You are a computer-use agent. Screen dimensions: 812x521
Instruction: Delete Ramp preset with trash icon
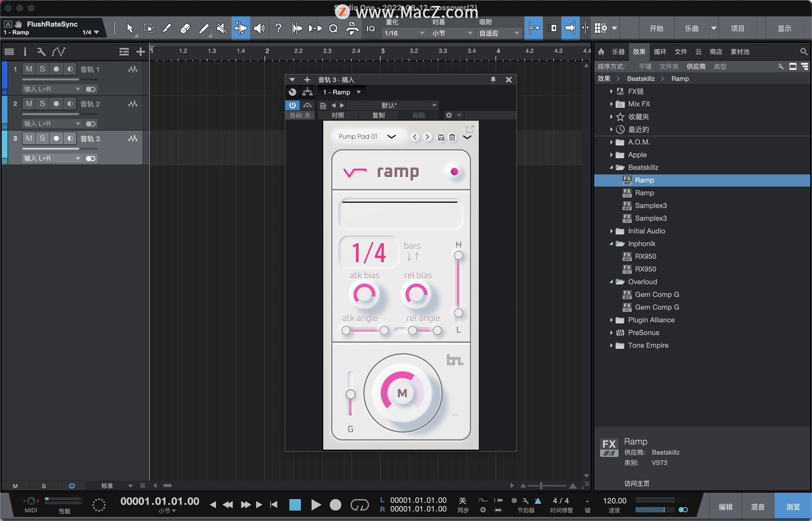tap(452, 137)
